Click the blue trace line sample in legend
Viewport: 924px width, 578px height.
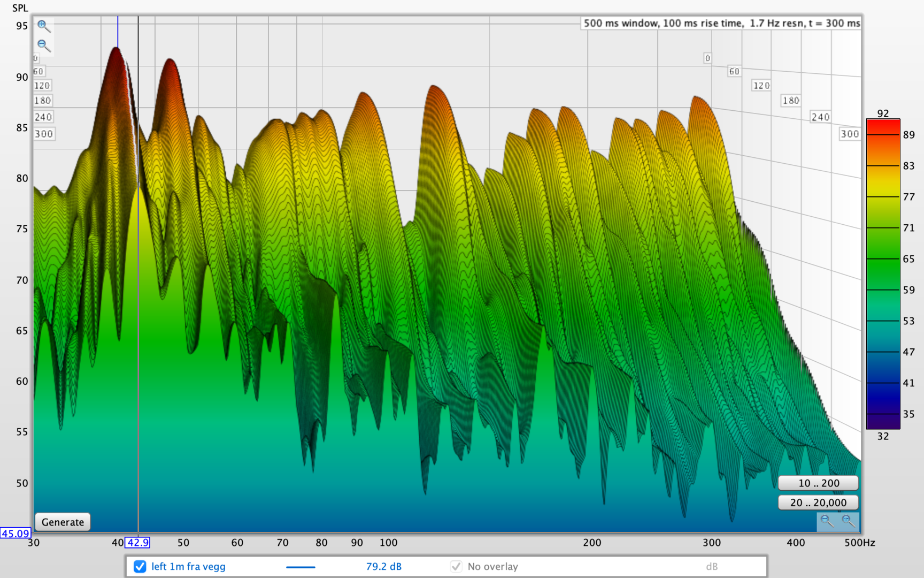[301, 567]
